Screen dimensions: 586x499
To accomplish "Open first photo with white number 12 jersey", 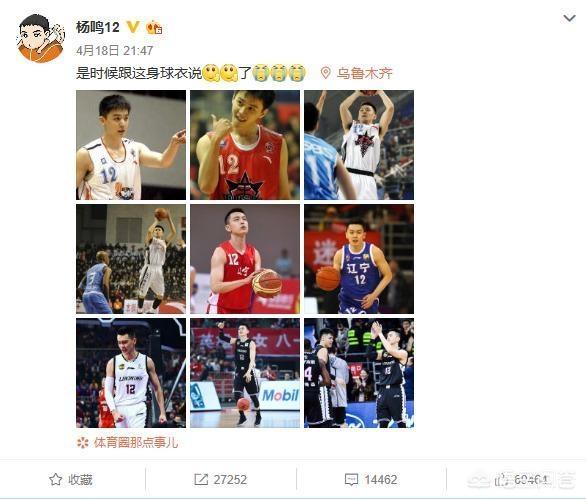I will pyautogui.click(x=131, y=145).
